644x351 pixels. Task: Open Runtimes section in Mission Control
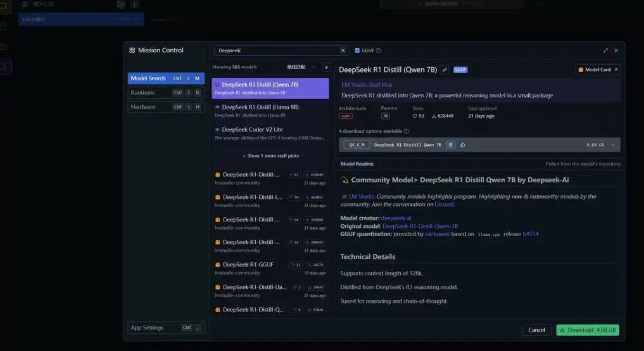166,92
